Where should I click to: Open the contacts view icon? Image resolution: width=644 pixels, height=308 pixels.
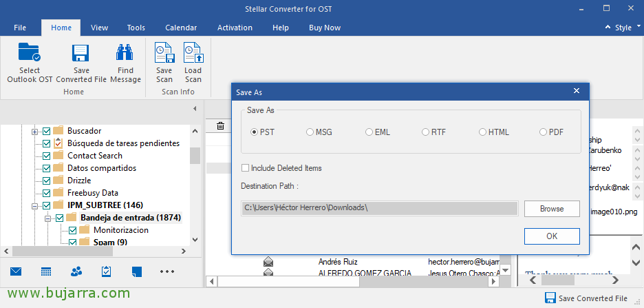tap(76, 271)
